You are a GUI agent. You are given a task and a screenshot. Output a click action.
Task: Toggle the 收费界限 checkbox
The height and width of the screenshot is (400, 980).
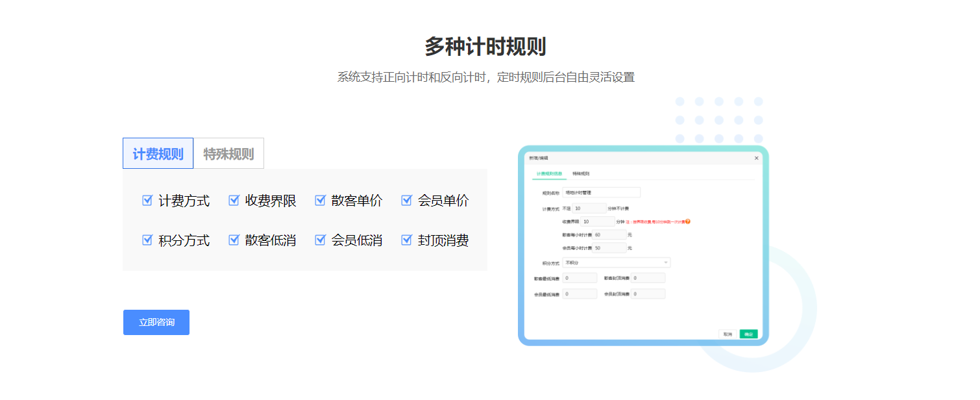234,201
